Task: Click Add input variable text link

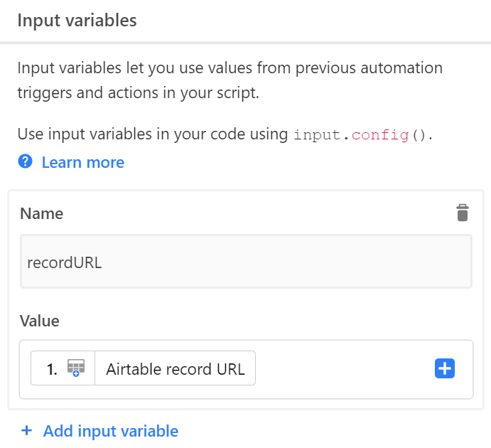Action: tap(111, 431)
